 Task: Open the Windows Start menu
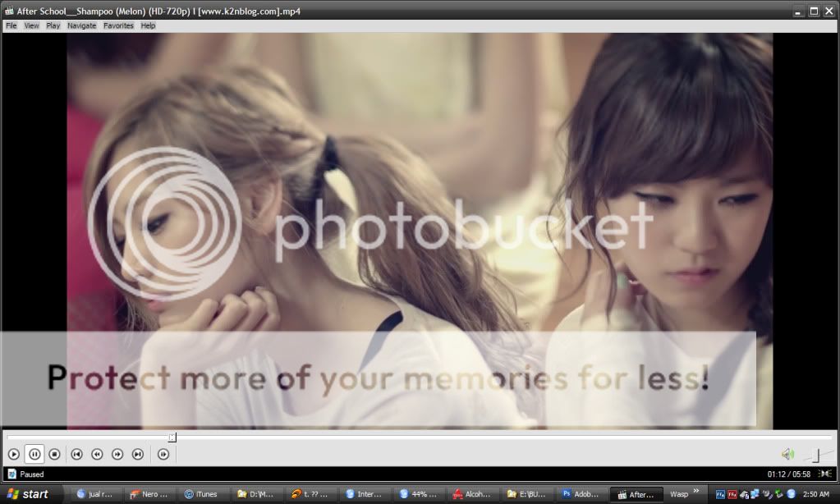30,494
